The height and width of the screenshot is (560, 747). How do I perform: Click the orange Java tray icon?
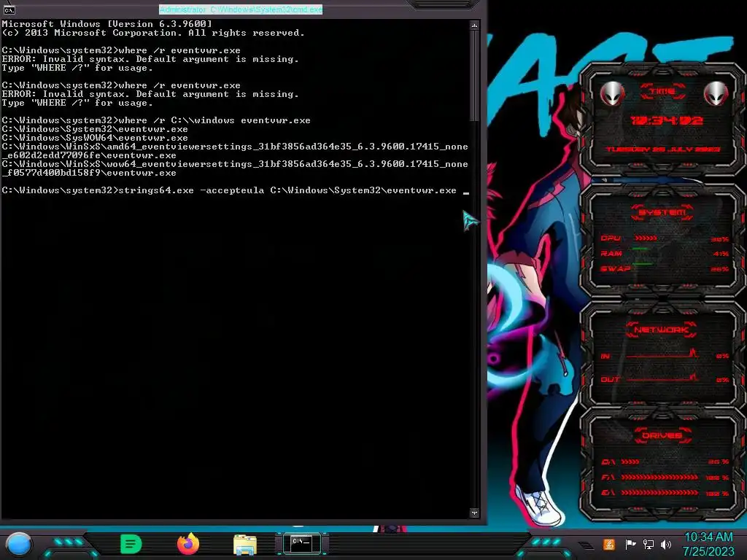pos(609,544)
